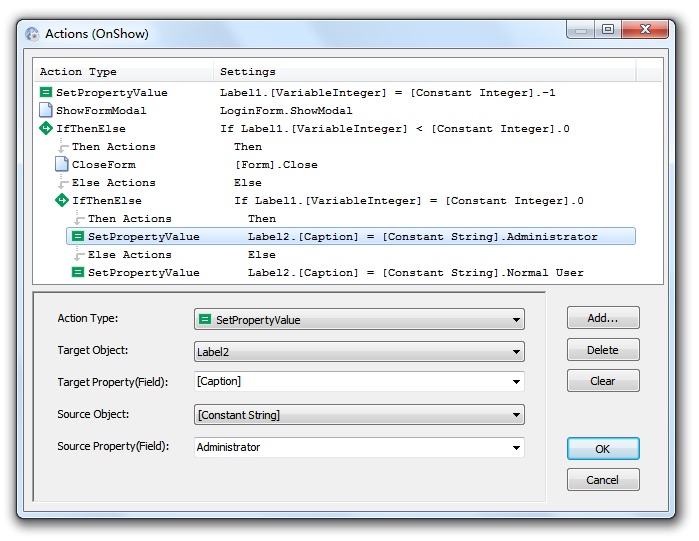Click the arrow icon of first Else Actions row
Screen dimensions: 699x541
click(x=64, y=182)
